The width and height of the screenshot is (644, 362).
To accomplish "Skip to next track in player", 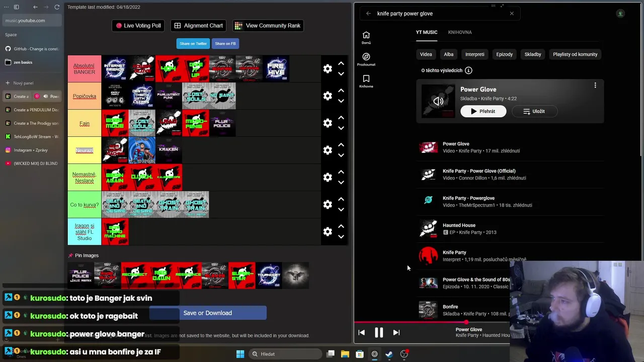I will click(x=396, y=332).
